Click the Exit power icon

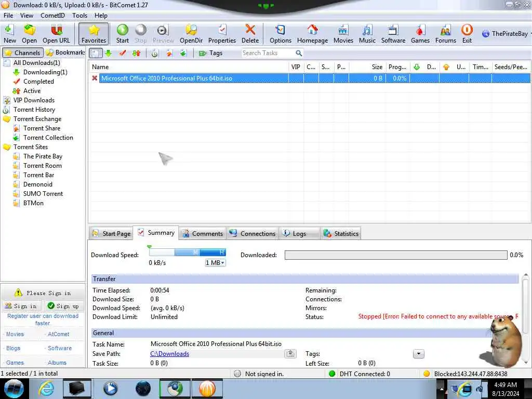[467, 34]
